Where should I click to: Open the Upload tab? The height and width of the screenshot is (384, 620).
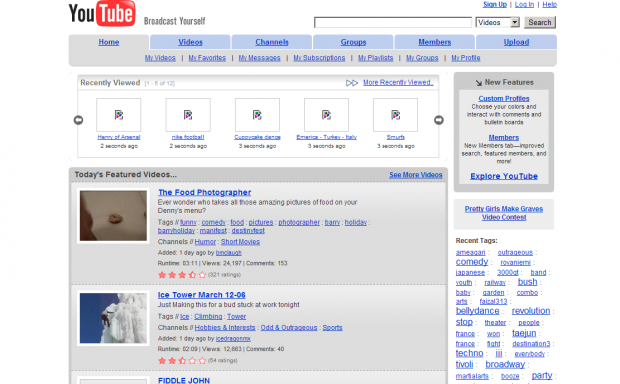coord(516,42)
